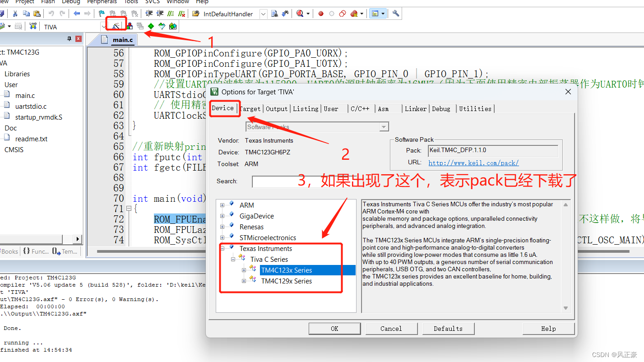The width and height of the screenshot is (644, 362).
Task: Insert breakpoint with solid red dot icon
Action: pos(321,14)
